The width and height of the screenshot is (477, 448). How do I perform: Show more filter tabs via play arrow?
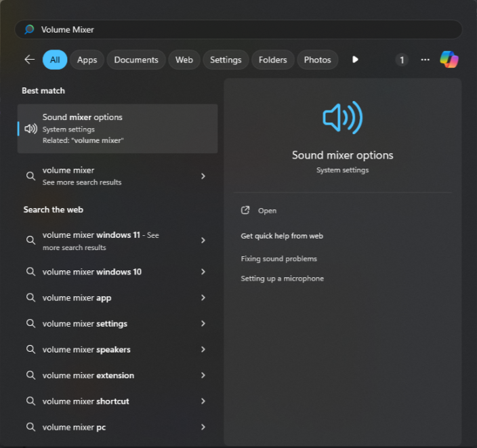355,60
